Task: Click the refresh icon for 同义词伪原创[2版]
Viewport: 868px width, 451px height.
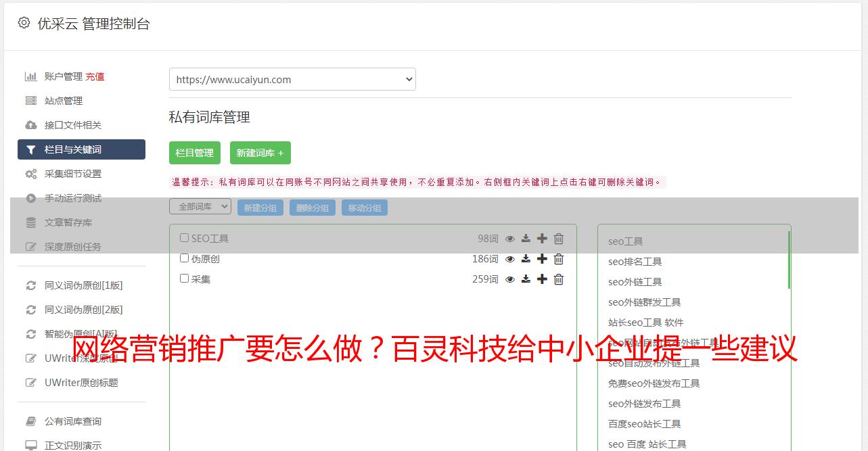Action: tap(31, 310)
